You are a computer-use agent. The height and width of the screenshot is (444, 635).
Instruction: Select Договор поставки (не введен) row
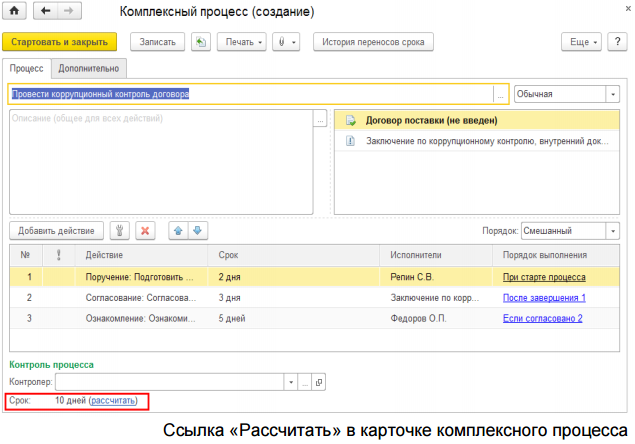pos(477,120)
